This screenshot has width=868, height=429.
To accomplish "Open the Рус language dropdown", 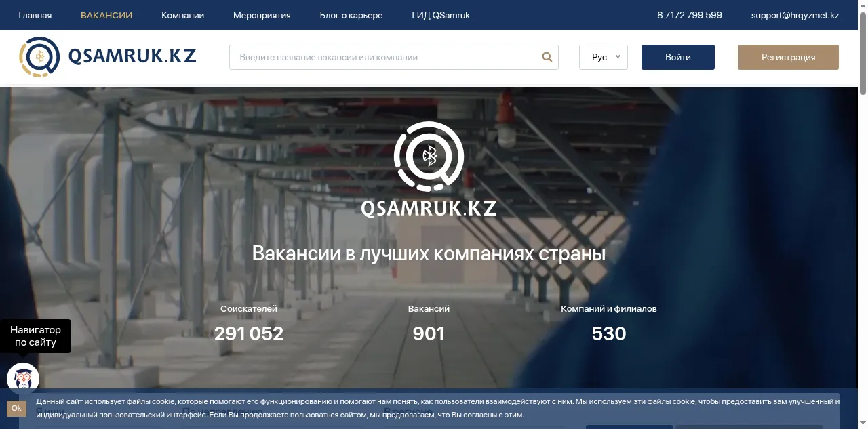I will 604,58.
